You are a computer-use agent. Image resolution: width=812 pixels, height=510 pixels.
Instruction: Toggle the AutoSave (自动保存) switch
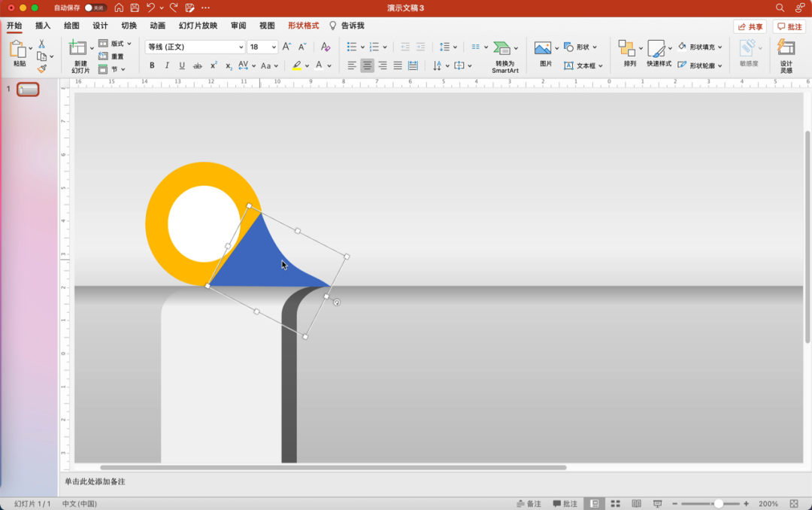(95, 8)
